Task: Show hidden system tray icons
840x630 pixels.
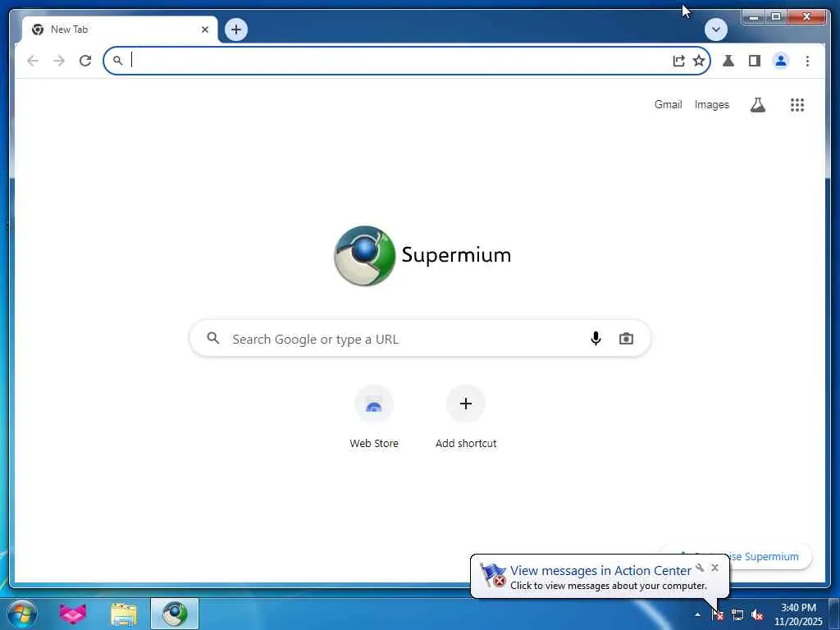Action: [x=697, y=614]
